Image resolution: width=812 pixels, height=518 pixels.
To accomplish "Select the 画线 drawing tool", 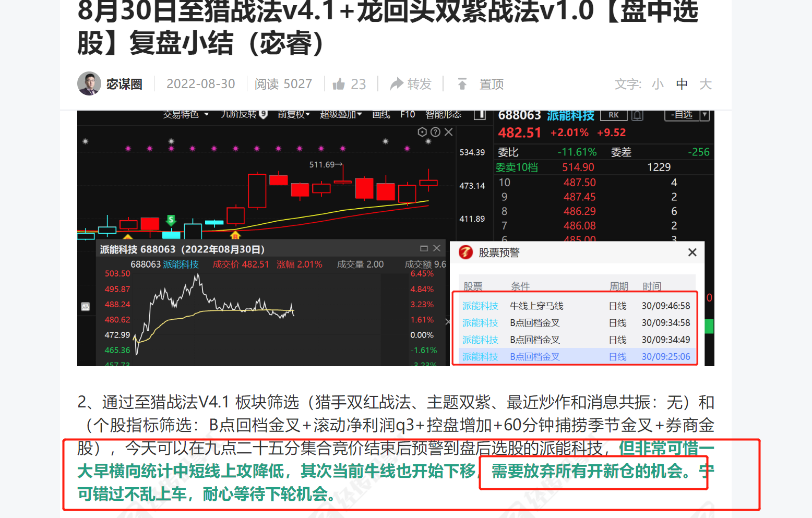I will (x=381, y=114).
